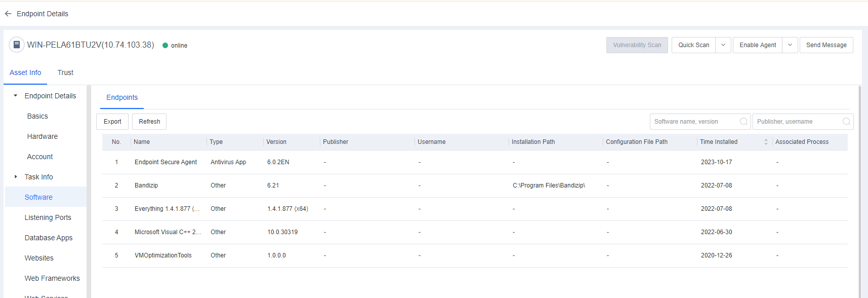Type in Software name, version search field
This screenshot has height=298, width=868.
coord(693,122)
